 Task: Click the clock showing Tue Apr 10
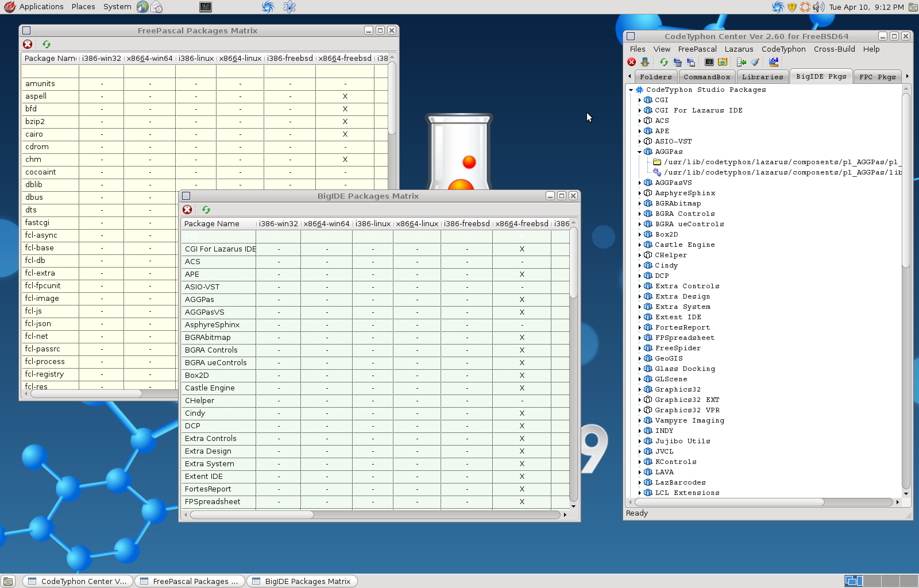click(866, 7)
